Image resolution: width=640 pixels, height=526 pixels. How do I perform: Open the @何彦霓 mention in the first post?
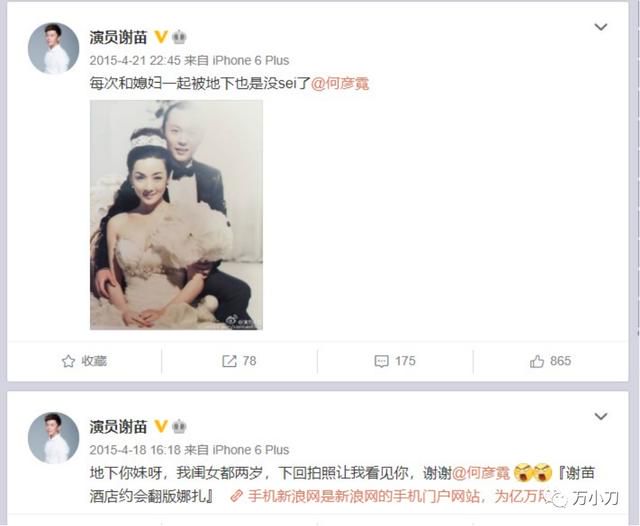coord(340,84)
